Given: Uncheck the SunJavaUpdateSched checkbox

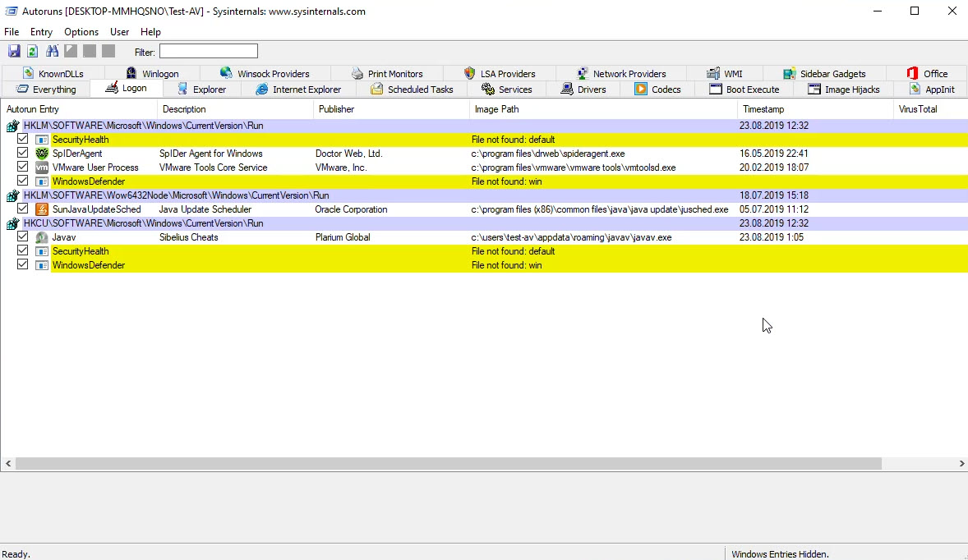Looking at the screenshot, I should 23,209.
